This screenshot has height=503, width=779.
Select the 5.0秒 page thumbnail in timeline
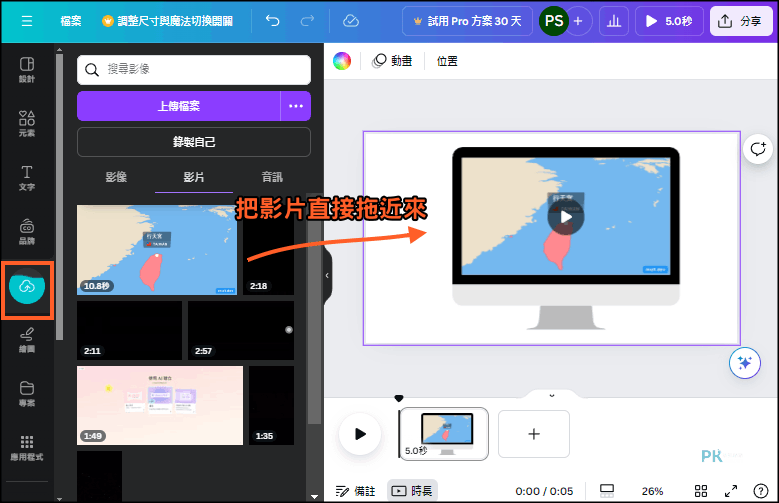444,434
